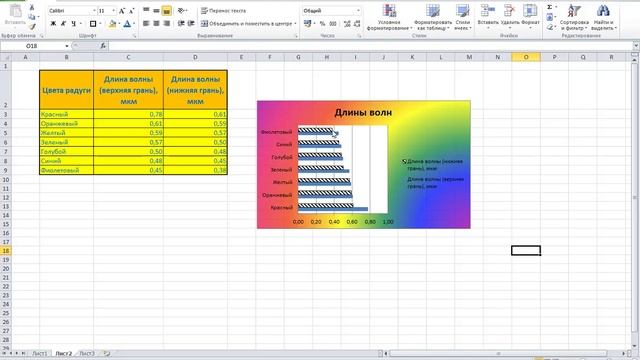This screenshot has width=640, height=360.
Task: Open Find & Select (Найти и выделить) menu
Action: (604, 17)
